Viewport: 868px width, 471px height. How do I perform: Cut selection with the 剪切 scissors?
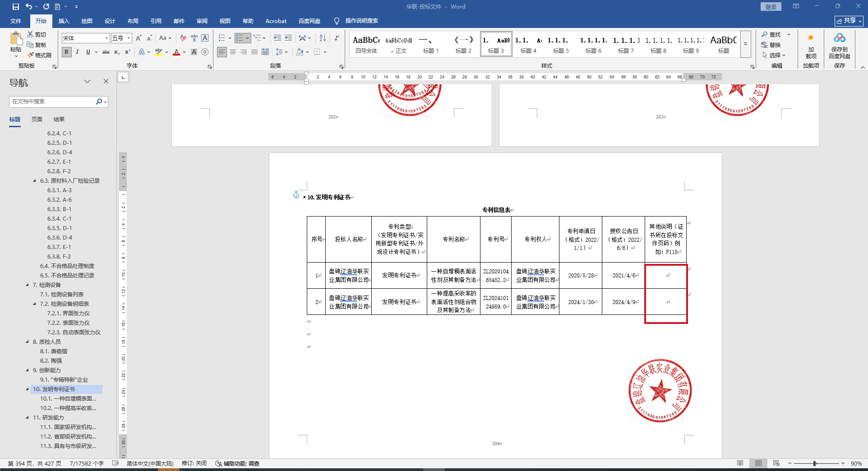[x=37, y=34]
